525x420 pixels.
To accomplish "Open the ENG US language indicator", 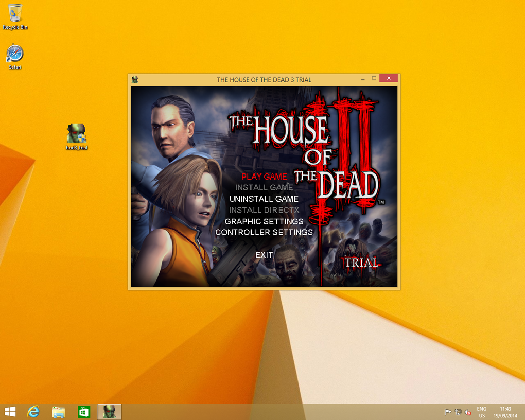I will coord(481,412).
